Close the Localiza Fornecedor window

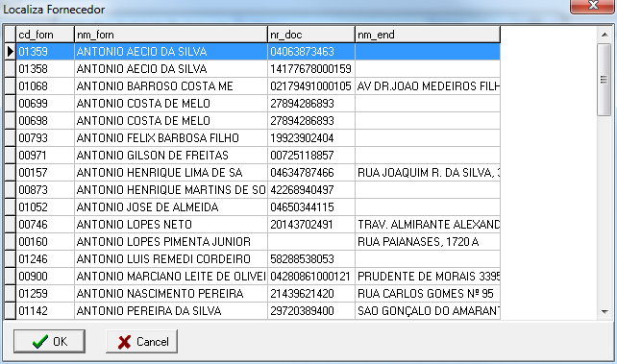[x=593, y=6]
